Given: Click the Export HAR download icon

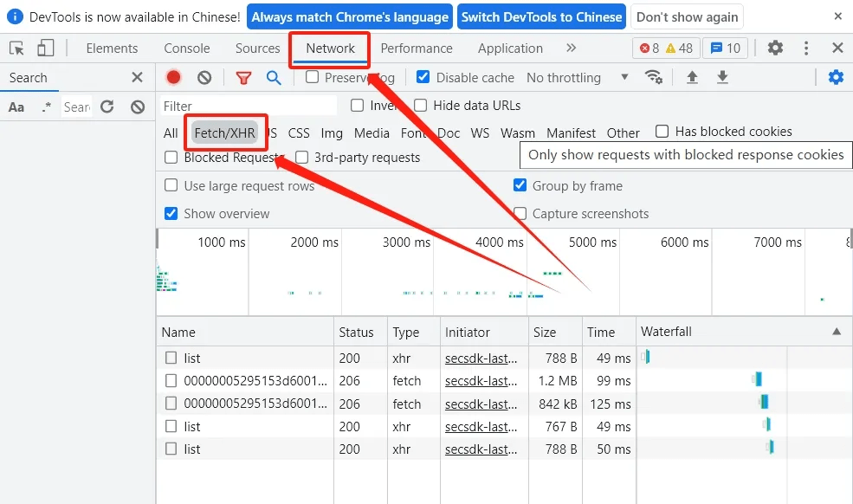Looking at the screenshot, I should 722,77.
